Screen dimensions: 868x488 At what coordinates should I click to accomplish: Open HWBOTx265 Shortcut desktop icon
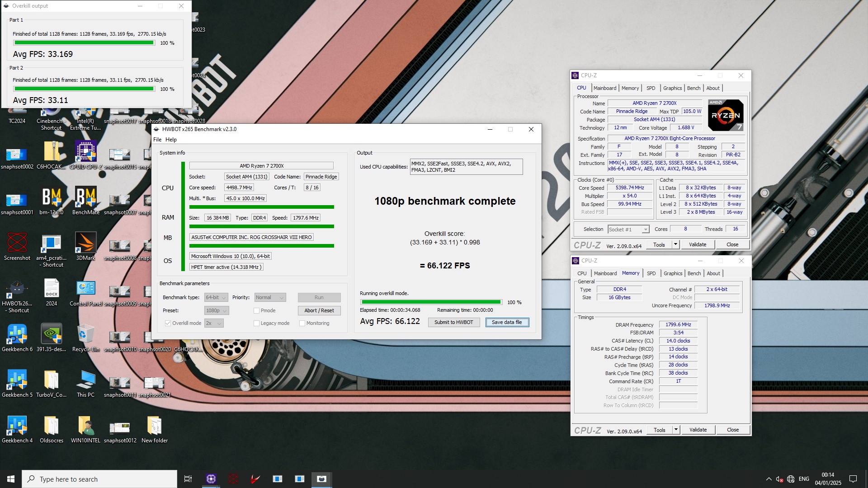(x=17, y=296)
